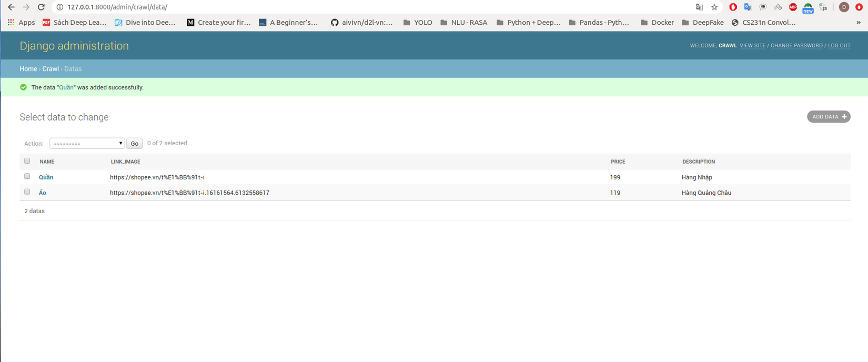868x362 pixels.
Task: Expand the YOLO bookmark folder
Action: click(x=418, y=23)
